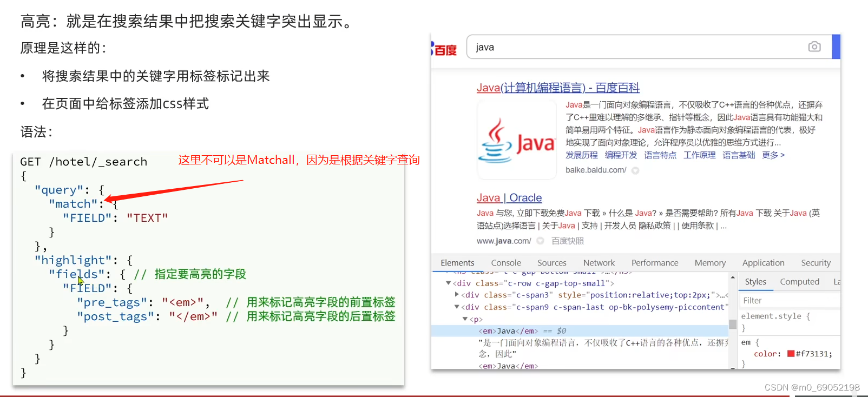Screen dimensions: 868x397
Task: Collapse the <p> element node
Action: 465,319
